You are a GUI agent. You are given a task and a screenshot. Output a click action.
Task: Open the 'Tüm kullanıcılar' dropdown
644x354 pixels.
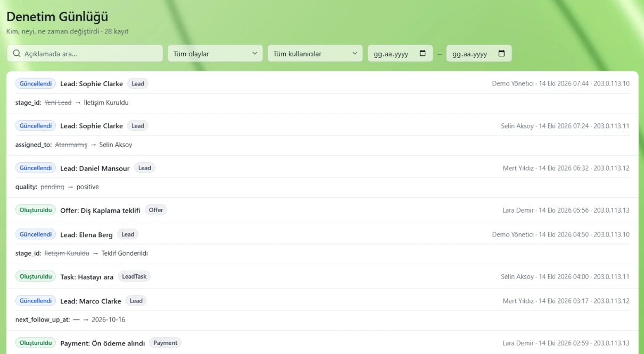pyautogui.click(x=315, y=53)
